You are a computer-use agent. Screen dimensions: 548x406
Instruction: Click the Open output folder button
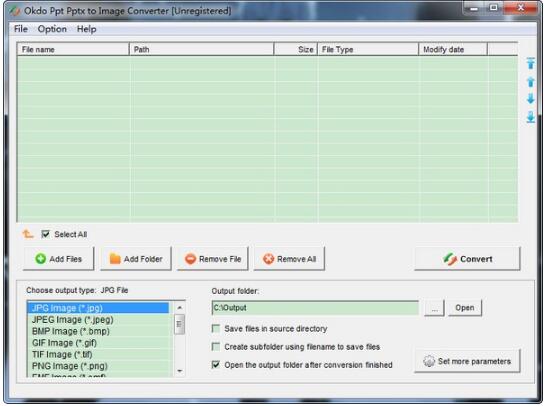(x=464, y=308)
